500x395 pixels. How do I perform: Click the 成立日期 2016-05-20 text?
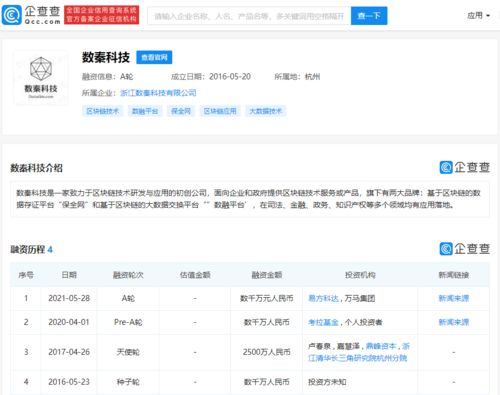pos(211,77)
